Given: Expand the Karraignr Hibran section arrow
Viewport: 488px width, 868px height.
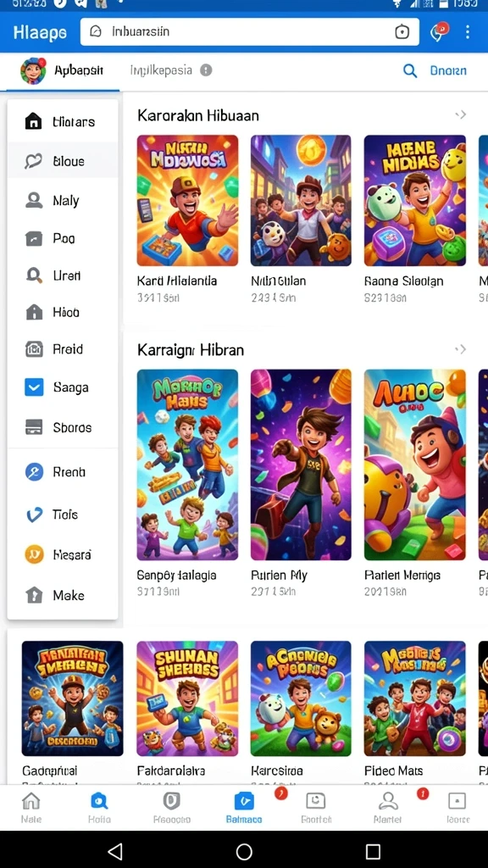Looking at the screenshot, I should pyautogui.click(x=460, y=349).
